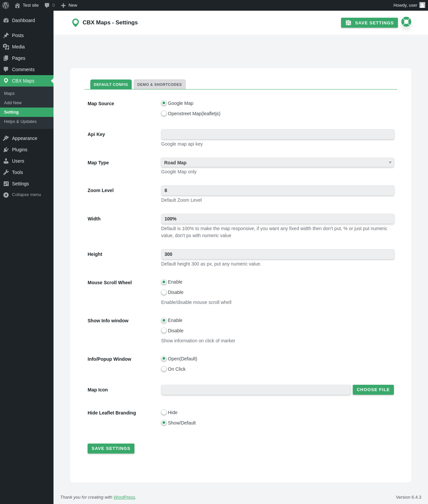Open the comments bubble icon in admin bar
This screenshot has width=428, height=504.
(x=47, y=5)
